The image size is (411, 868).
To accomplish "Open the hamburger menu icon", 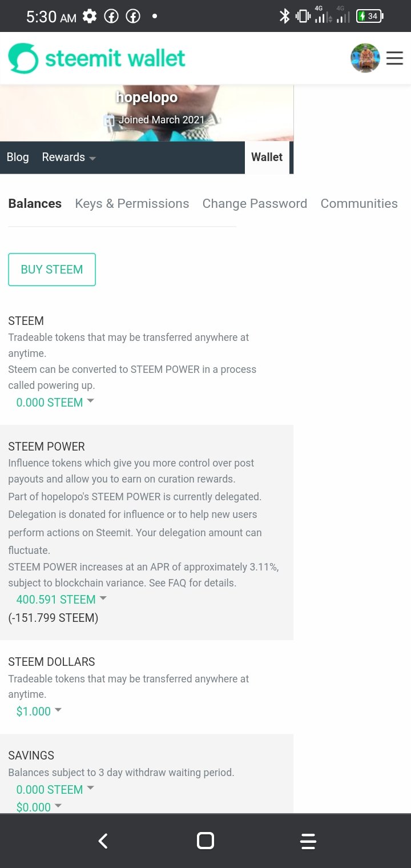I will point(394,58).
